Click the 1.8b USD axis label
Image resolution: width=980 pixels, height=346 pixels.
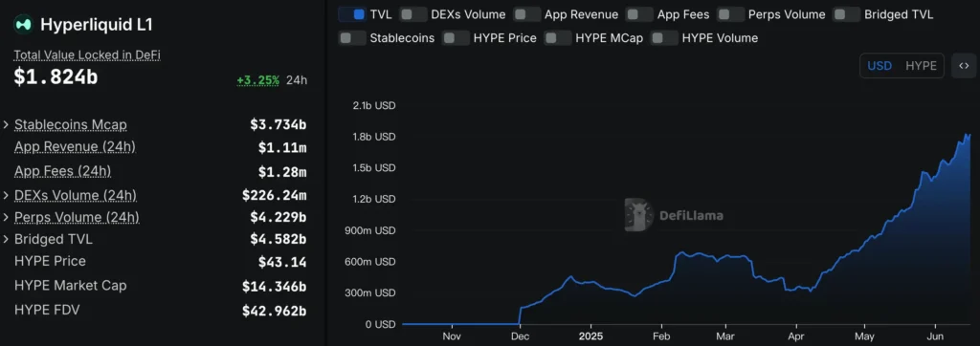[x=374, y=137]
